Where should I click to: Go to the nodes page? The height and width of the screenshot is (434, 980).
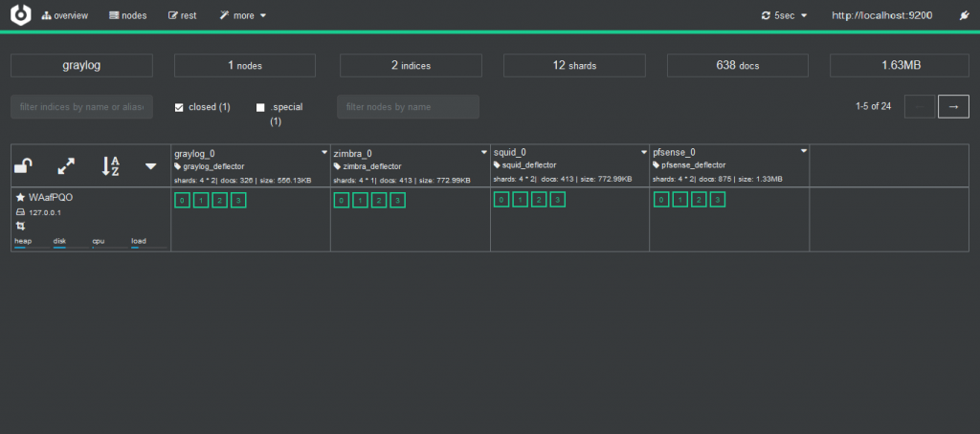(x=128, y=16)
